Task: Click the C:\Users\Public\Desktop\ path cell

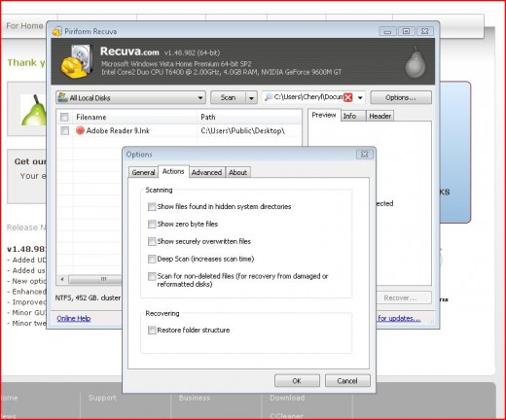Action: [242, 130]
